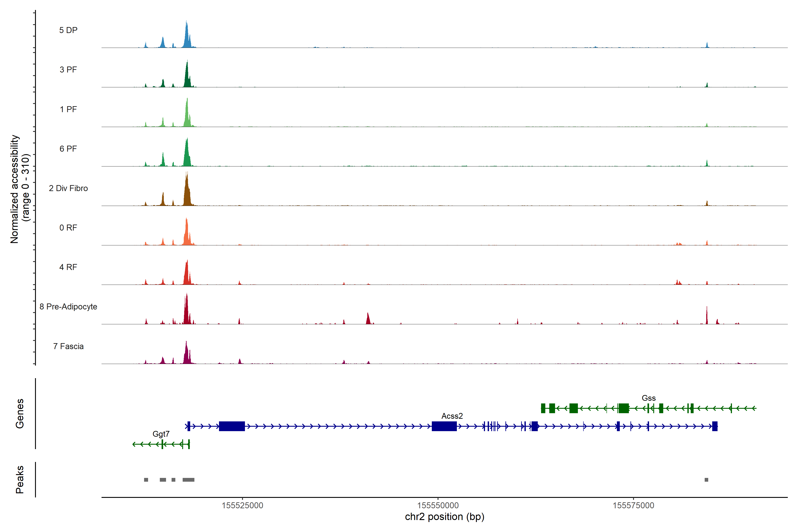
Task: Click the 5 DP track label
Action: coord(68,30)
